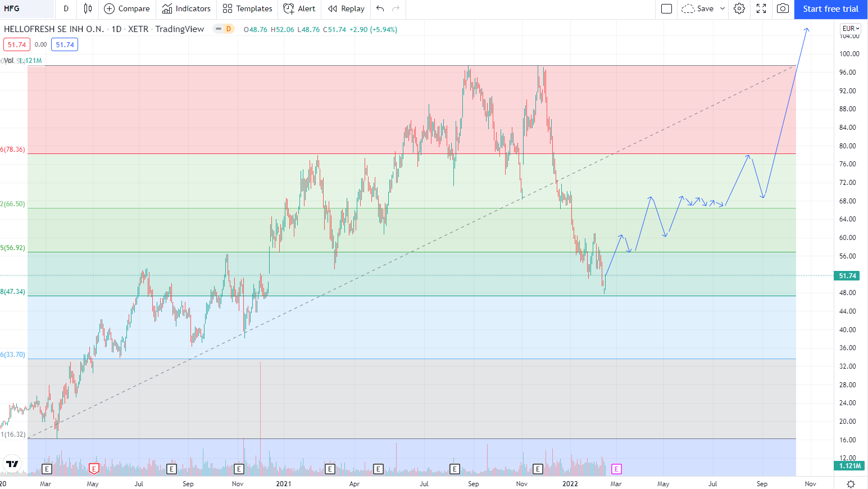Open the Indicators dialog
This screenshot has height=489, width=868.
tap(187, 9)
